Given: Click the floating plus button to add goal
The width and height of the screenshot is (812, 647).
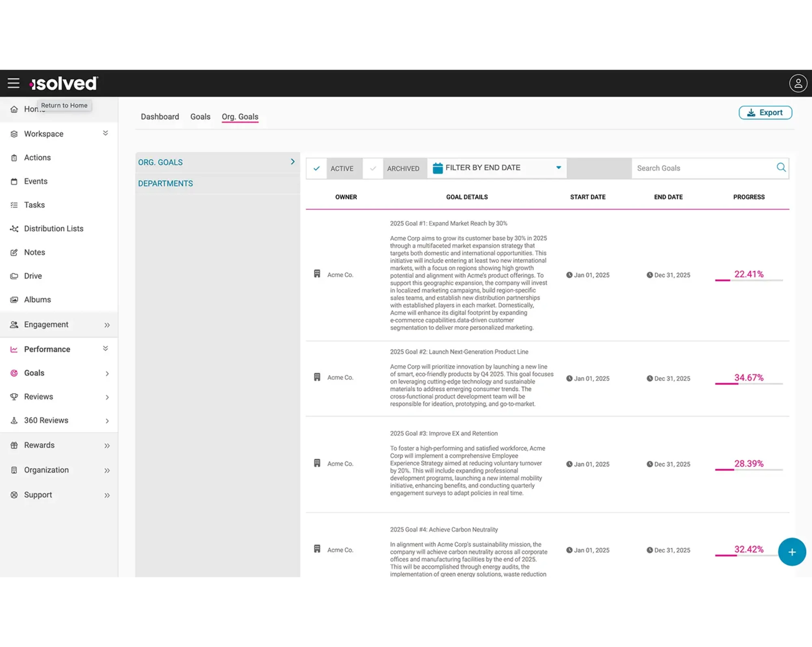Looking at the screenshot, I should coord(791,552).
